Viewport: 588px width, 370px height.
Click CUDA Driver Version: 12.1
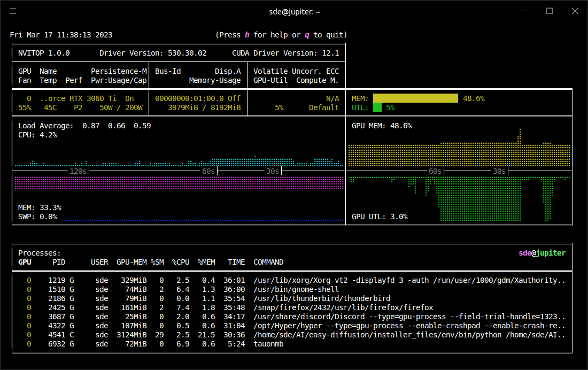pos(285,53)
